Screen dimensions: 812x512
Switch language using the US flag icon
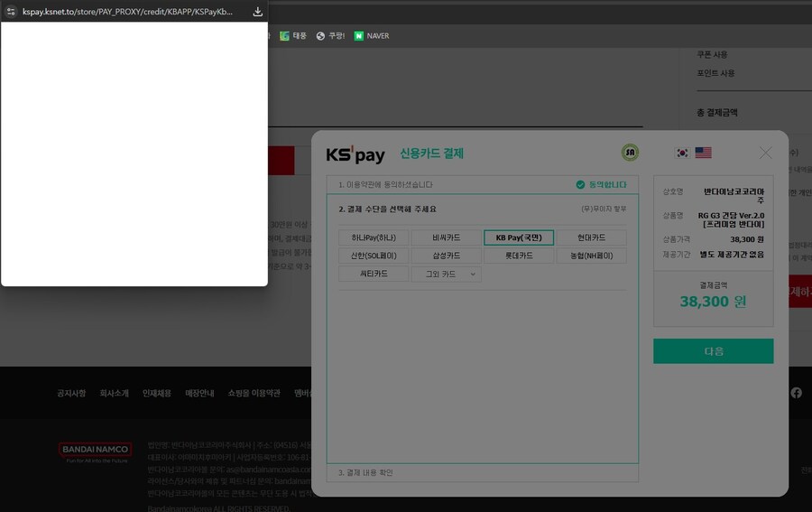point(703,153)
